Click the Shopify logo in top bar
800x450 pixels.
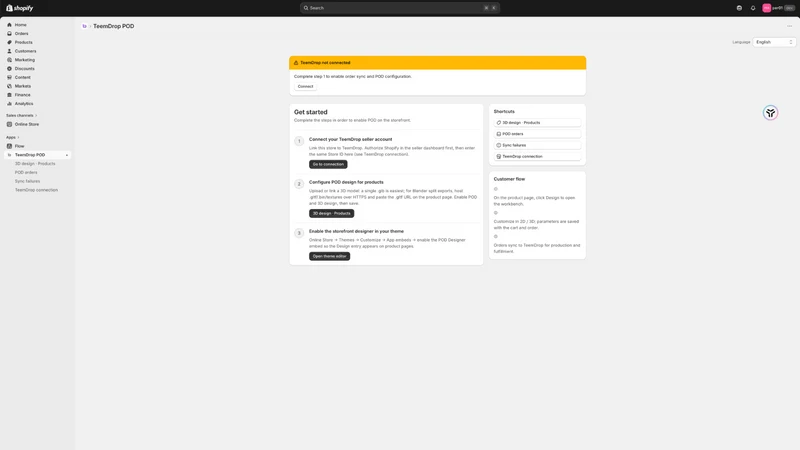click(19, 8)
